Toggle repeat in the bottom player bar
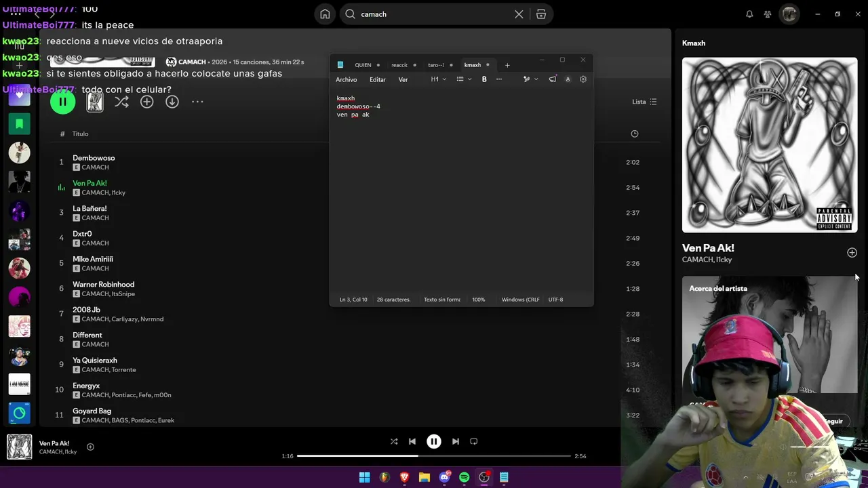Screen dimensions: 868x488 click(x=474, y=441)
